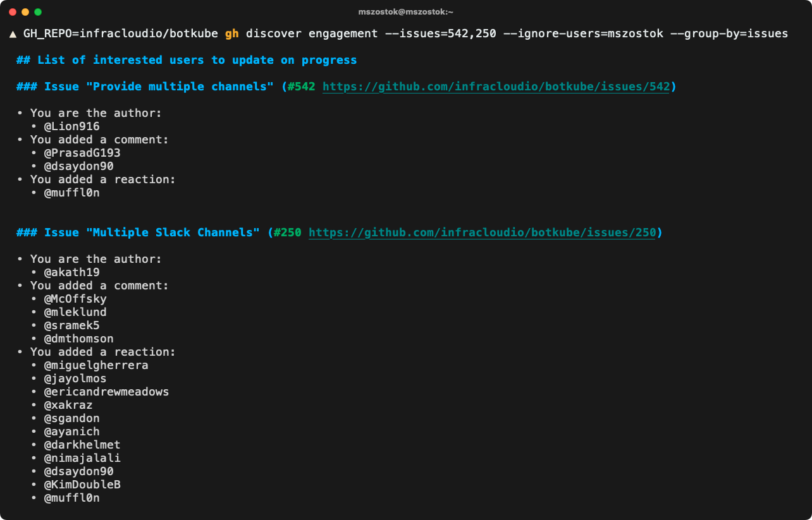The height and width of the screenshot is (520, 812).
Task: Select the @xakraz username
Action: [68, 405]
